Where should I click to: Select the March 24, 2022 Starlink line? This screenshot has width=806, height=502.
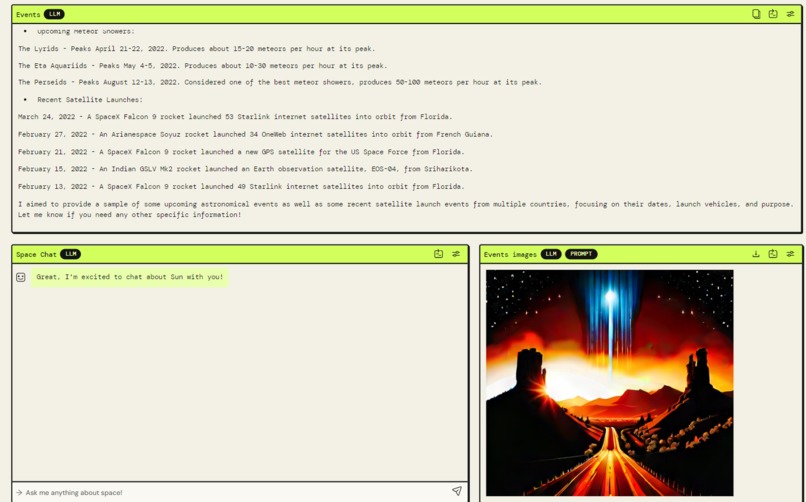point(235,117)
